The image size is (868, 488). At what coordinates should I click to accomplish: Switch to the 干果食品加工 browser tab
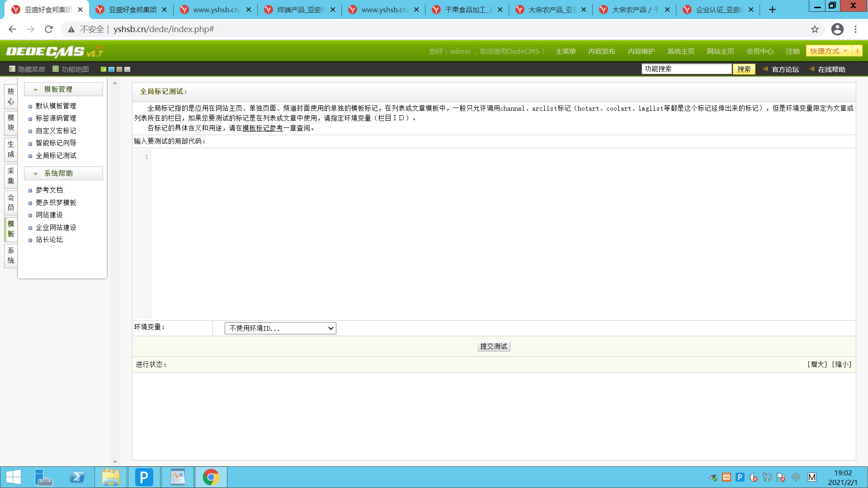(x=467, y=9)
